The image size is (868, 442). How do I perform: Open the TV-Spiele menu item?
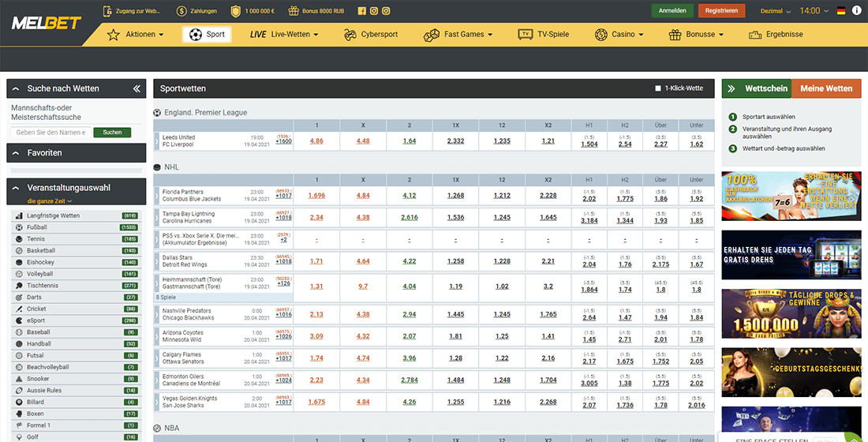pos(543,35)
